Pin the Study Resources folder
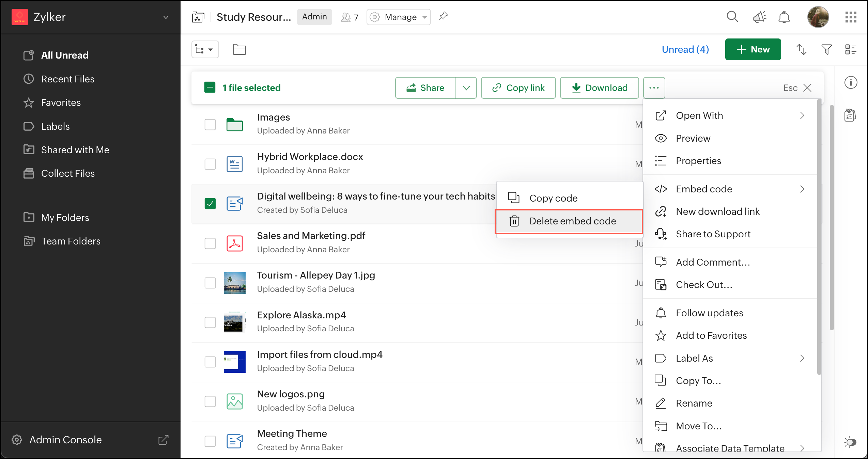 pyautogui.click(x=443, y=16)
